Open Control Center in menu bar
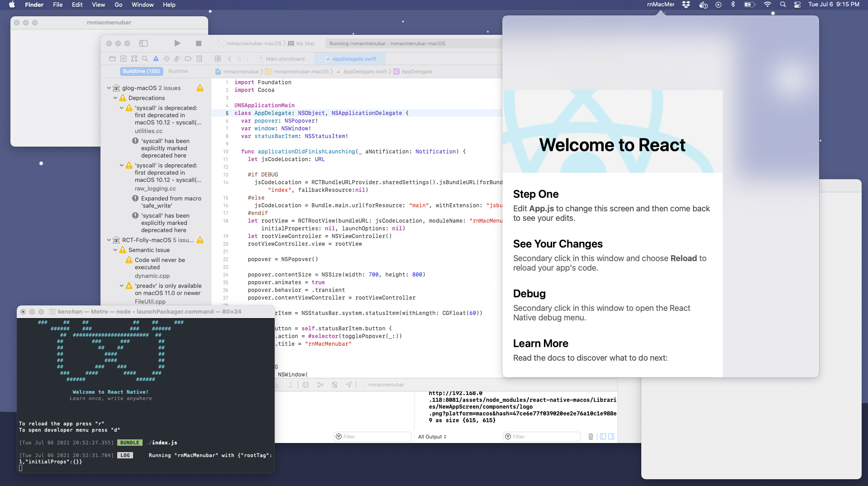 [x=797, y=5]
